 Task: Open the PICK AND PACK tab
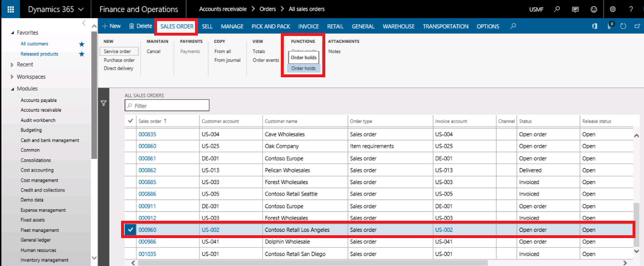[x=271, y=26]
